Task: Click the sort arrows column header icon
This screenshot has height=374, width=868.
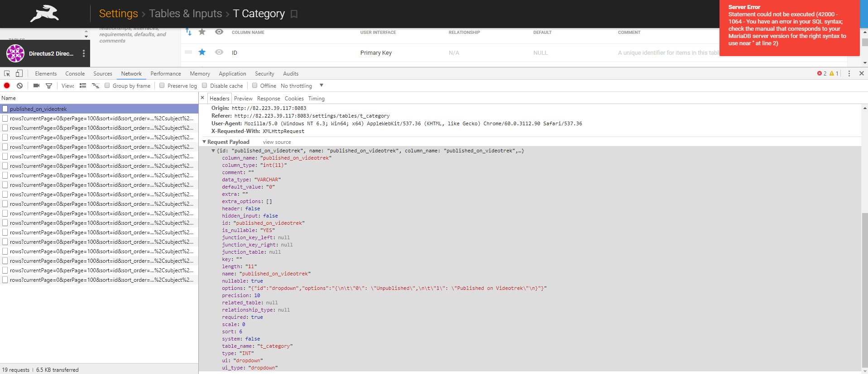Action: (x=188, y=32)
